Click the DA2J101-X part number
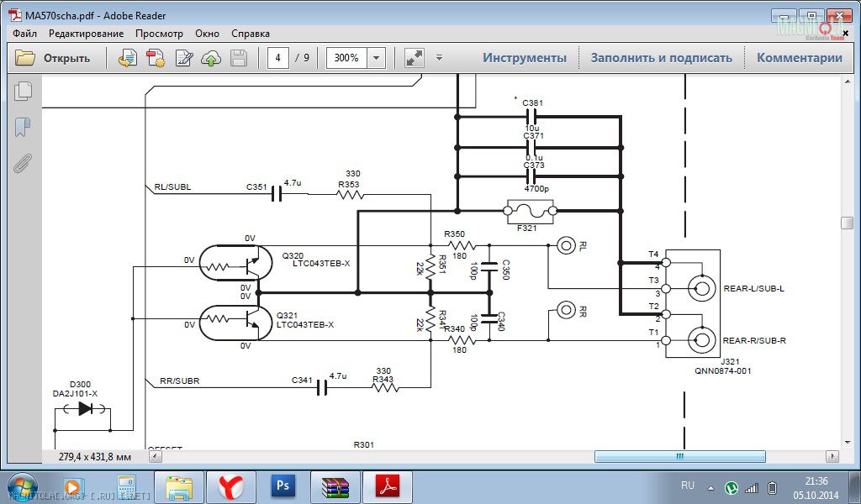Screen dimensions: 861x504 75,394
